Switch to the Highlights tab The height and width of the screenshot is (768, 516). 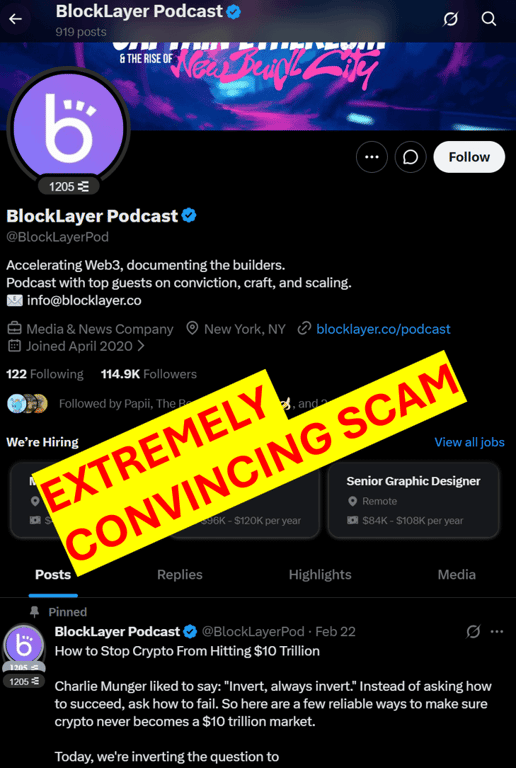(x=320, y=575)
